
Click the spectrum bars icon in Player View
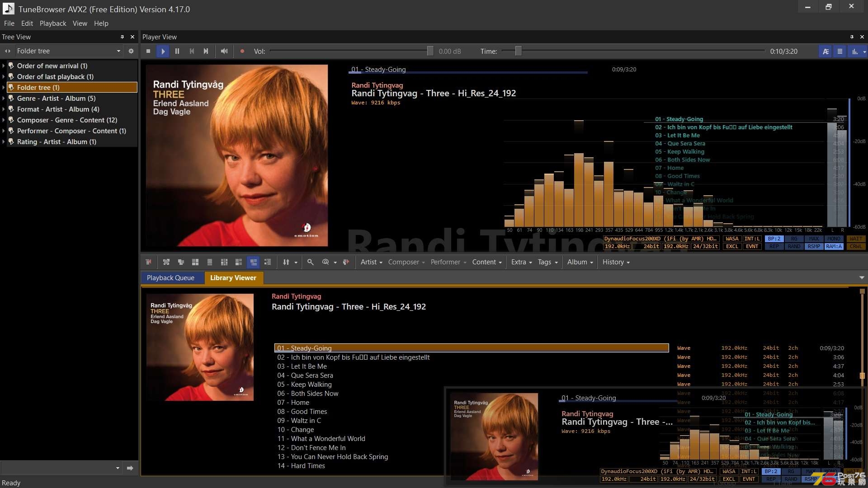[x=855, y=52]
